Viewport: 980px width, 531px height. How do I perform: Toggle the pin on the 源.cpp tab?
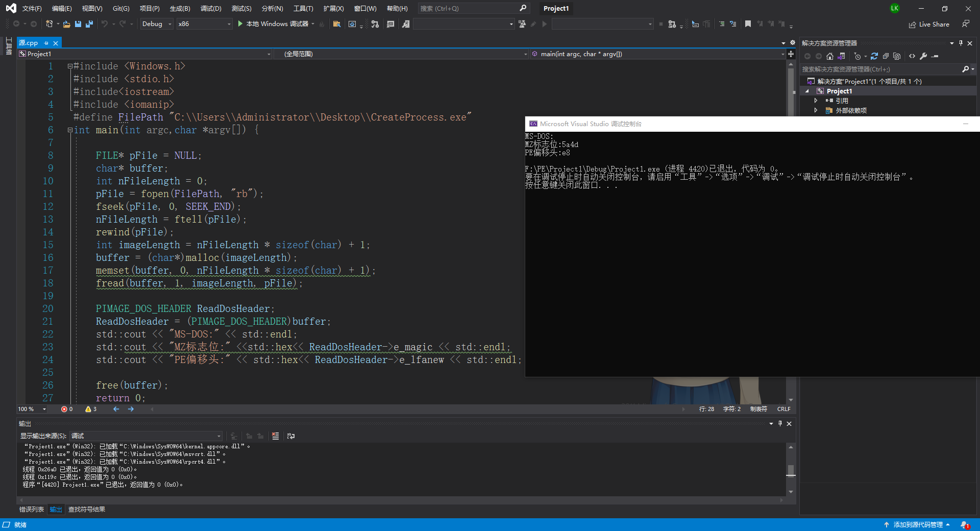point(46,43)
